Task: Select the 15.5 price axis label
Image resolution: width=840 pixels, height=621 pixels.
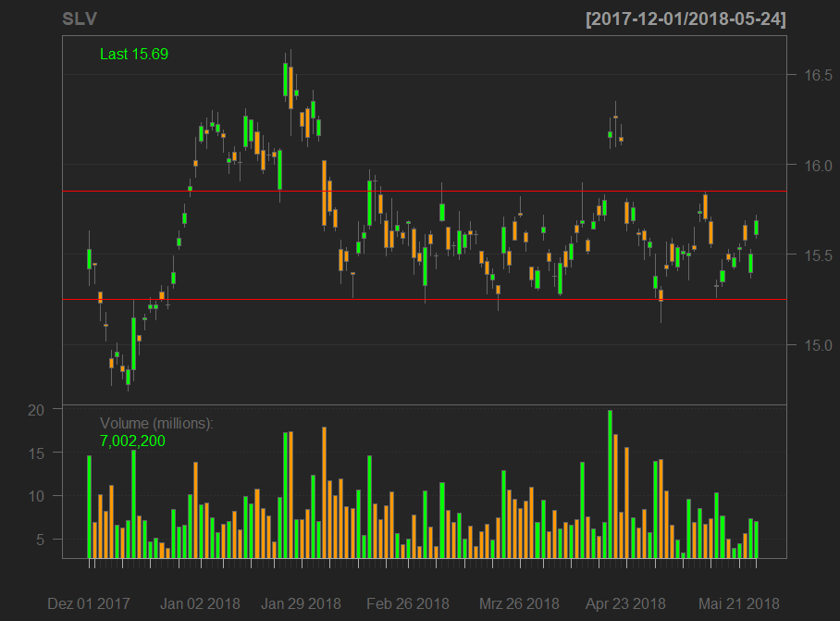Action: coord(811,255)
